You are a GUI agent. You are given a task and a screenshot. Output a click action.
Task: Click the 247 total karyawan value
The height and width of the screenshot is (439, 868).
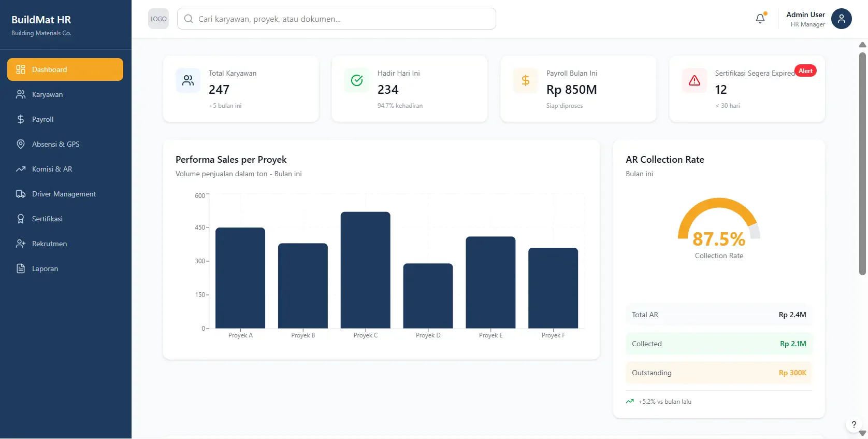click(x=219, y=90)
